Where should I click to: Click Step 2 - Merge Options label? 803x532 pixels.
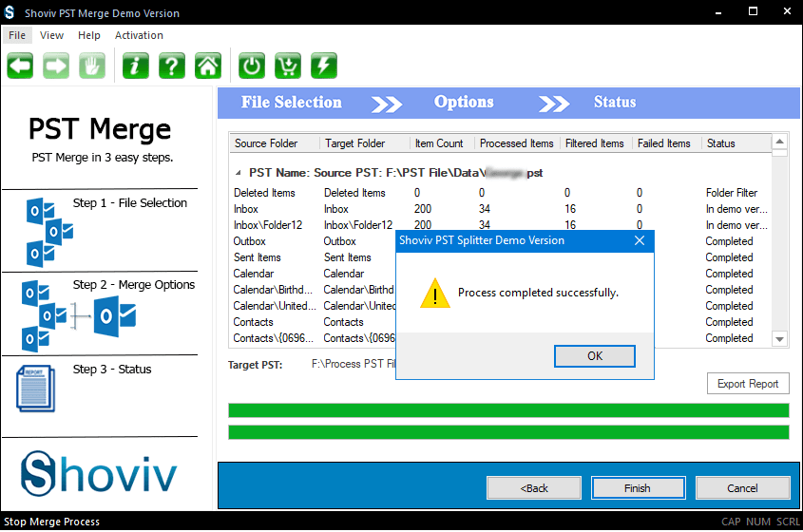coord(134,285)
